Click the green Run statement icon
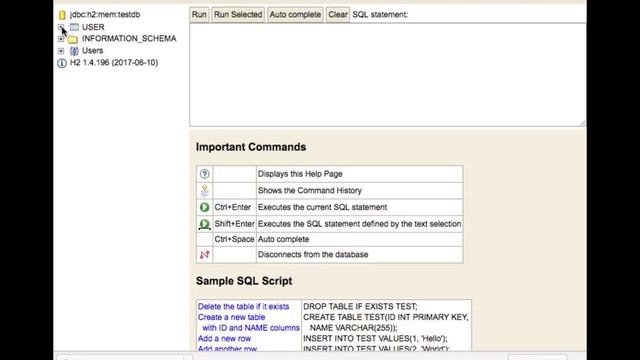 pyautogui.click(x=204, y=207)
